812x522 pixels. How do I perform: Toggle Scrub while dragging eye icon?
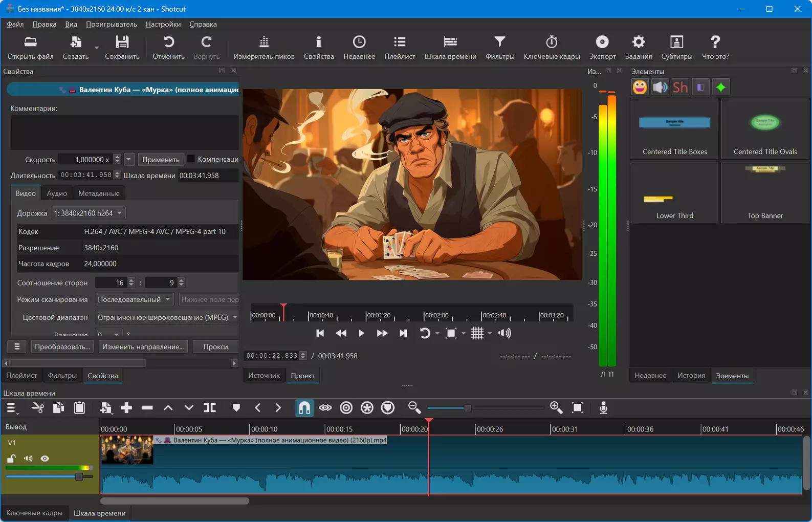tap(325, 408)
